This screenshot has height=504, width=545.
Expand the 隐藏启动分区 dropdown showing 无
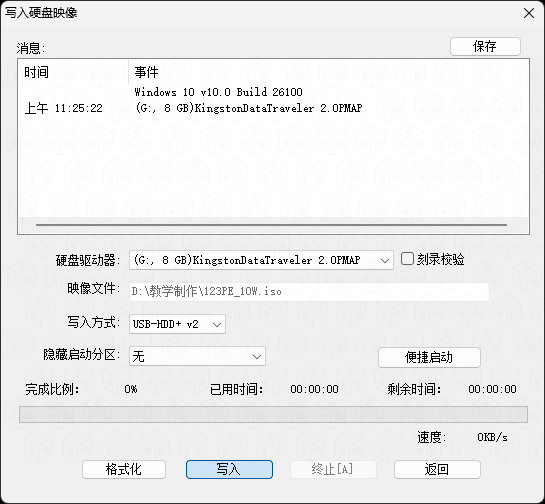[197, 356]
